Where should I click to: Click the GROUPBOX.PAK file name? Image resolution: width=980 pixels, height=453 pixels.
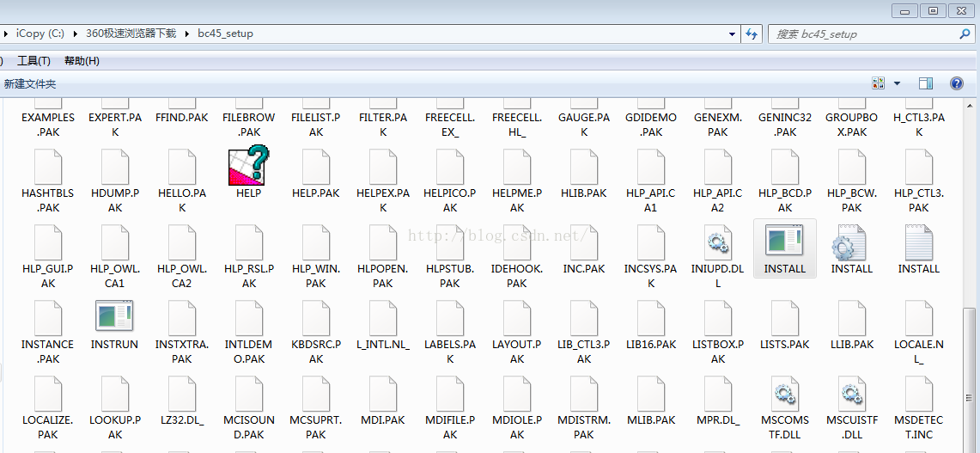tap(851, 125)
